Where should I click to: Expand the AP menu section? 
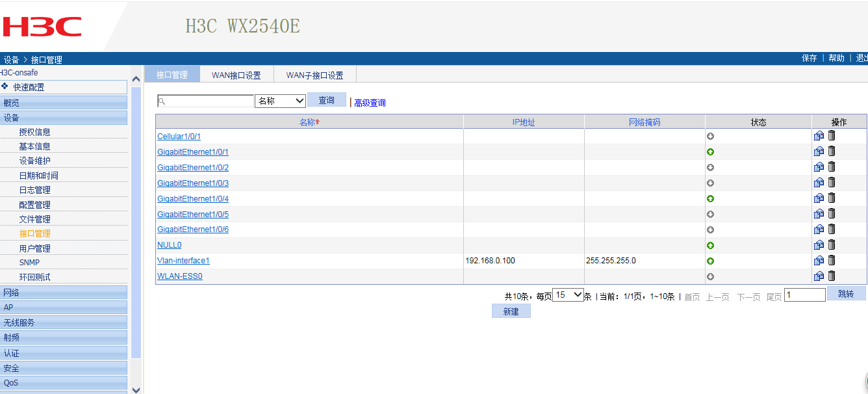coord(64,308)
